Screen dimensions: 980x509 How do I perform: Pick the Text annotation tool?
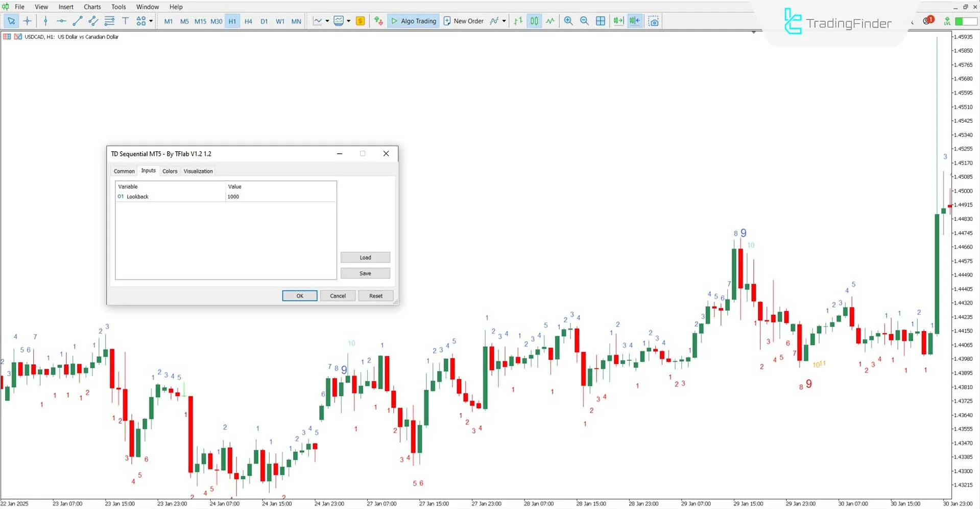pos(125,21)
